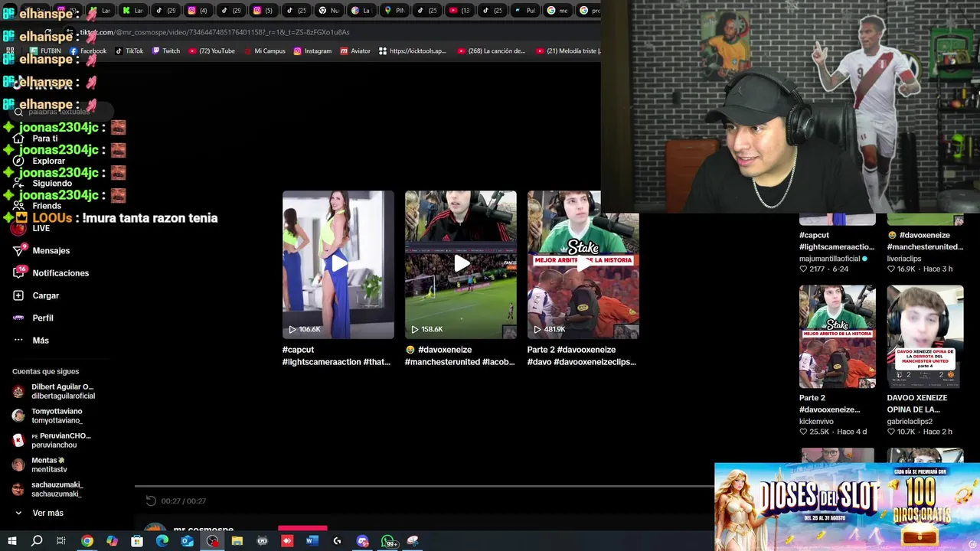Click the browser address bar URL

(214, 32)
